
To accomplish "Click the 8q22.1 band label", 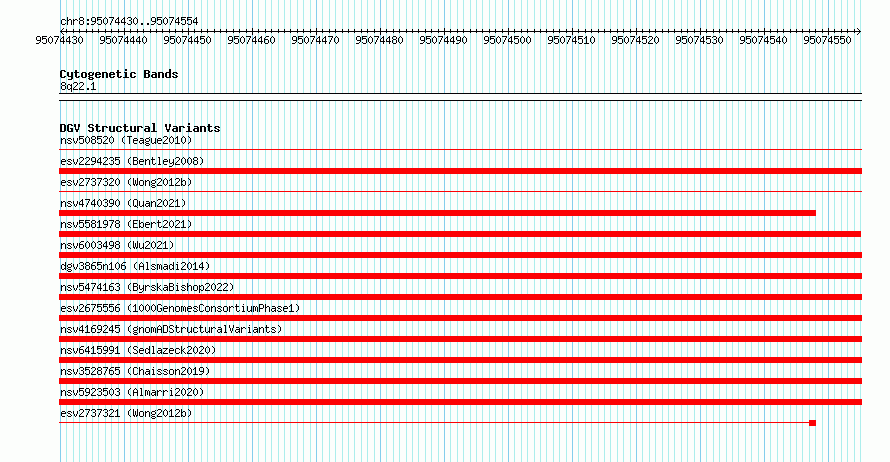I will coord(78,86).
